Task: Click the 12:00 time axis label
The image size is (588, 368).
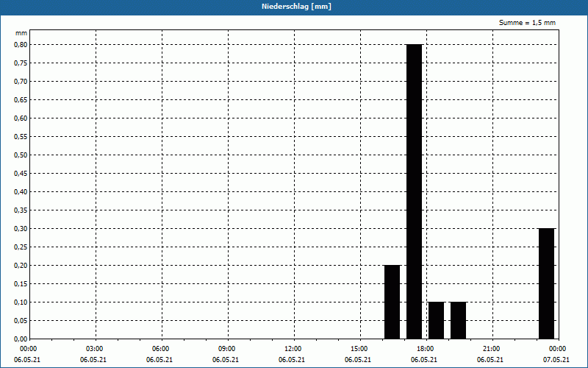Action: pos(293,349)
